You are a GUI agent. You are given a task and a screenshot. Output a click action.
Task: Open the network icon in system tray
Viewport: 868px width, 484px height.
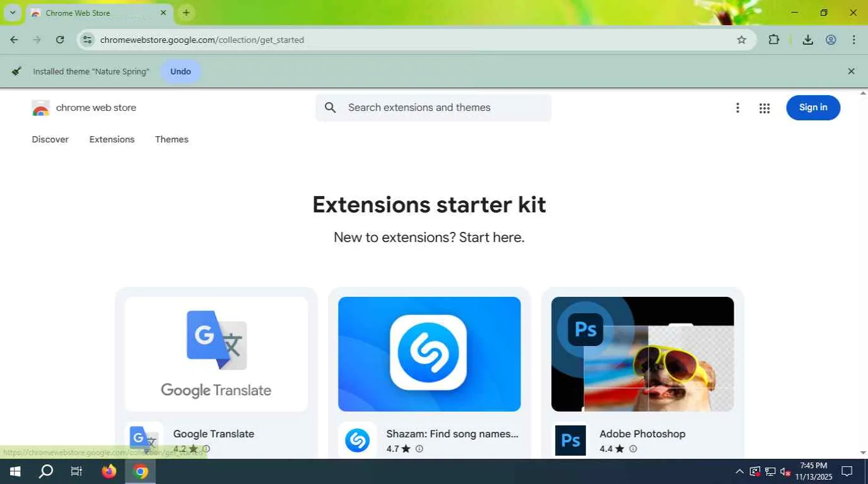coord(770,471)
